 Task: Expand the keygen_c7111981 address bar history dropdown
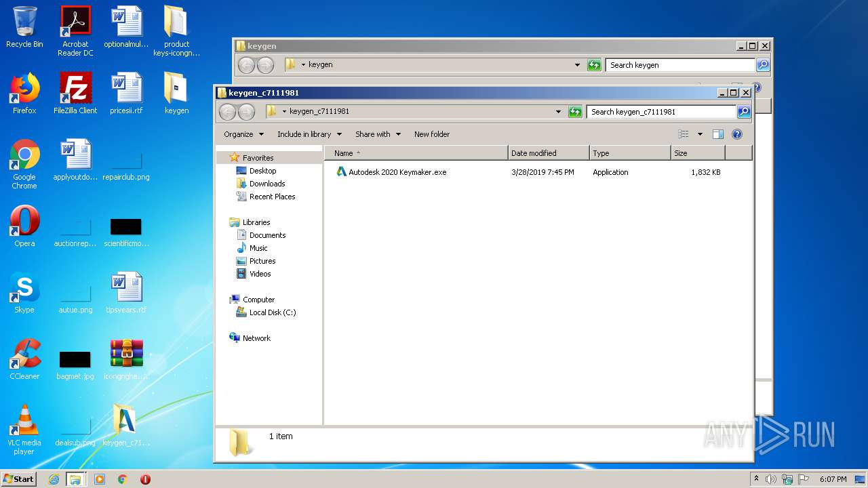pyautogui.click(x=559, y=112)
